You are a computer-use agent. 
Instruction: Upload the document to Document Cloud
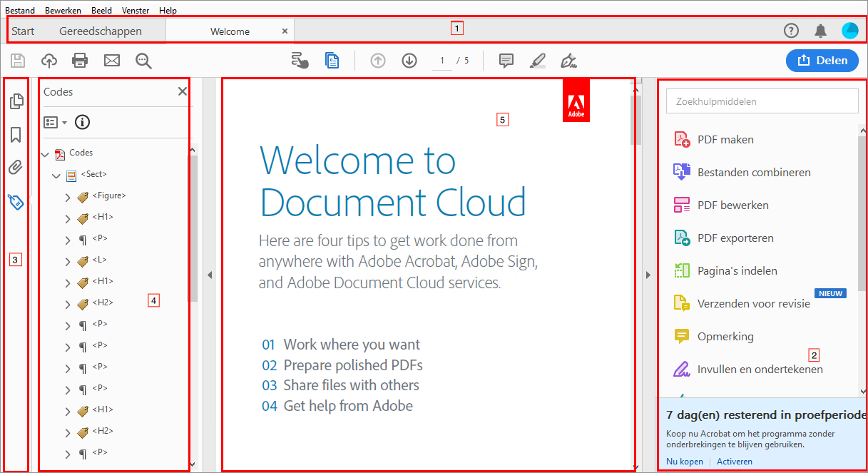point(48,61)
